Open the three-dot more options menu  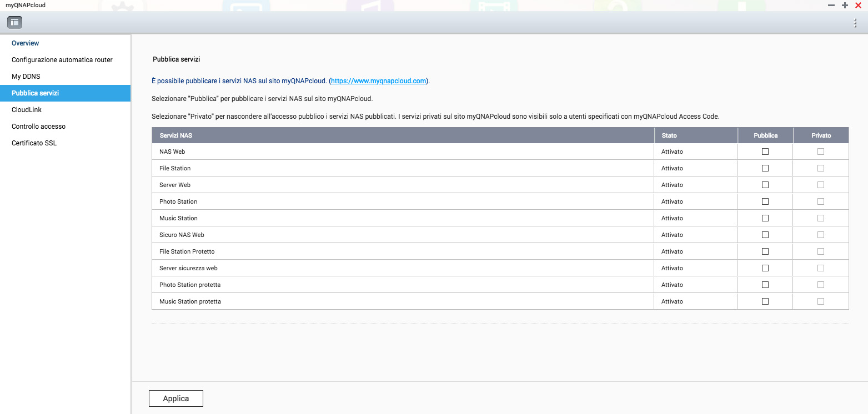(x=855, y=23)
